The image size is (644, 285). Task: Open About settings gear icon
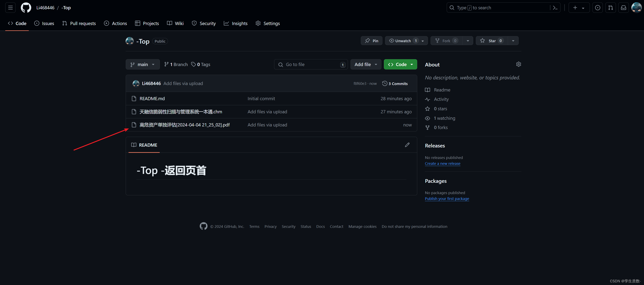[518, 64]
